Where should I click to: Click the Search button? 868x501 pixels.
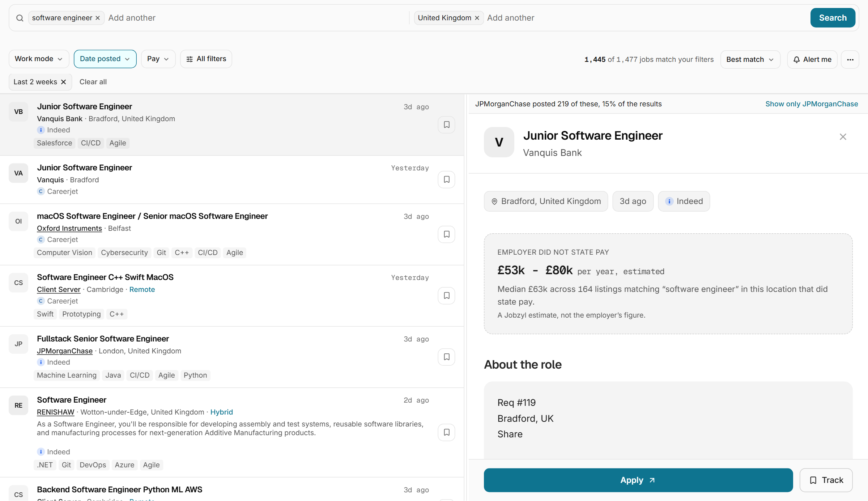(x=833, y=18)
